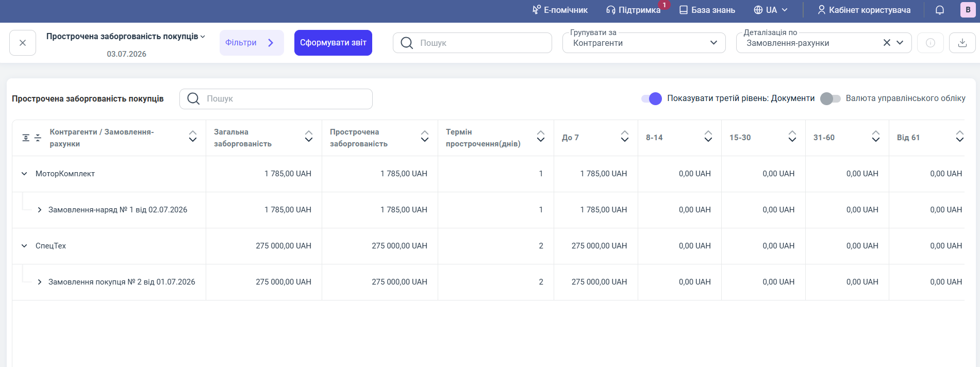Expand Замовлення покупця № 2 row
Screen dimensions: 980x367
pyautogui.click(x=40, y=282)
